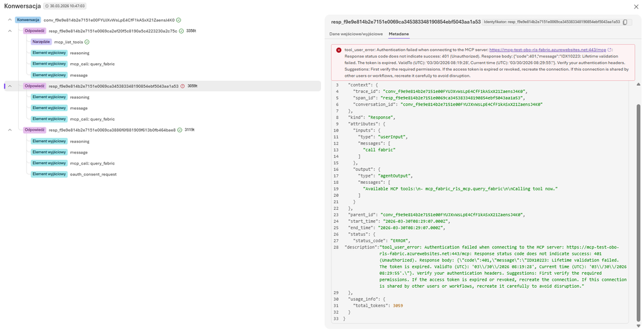644x331 pixels.
Task: Click the "conversation_id" line in JSON
Action: (x=447, y=105)
